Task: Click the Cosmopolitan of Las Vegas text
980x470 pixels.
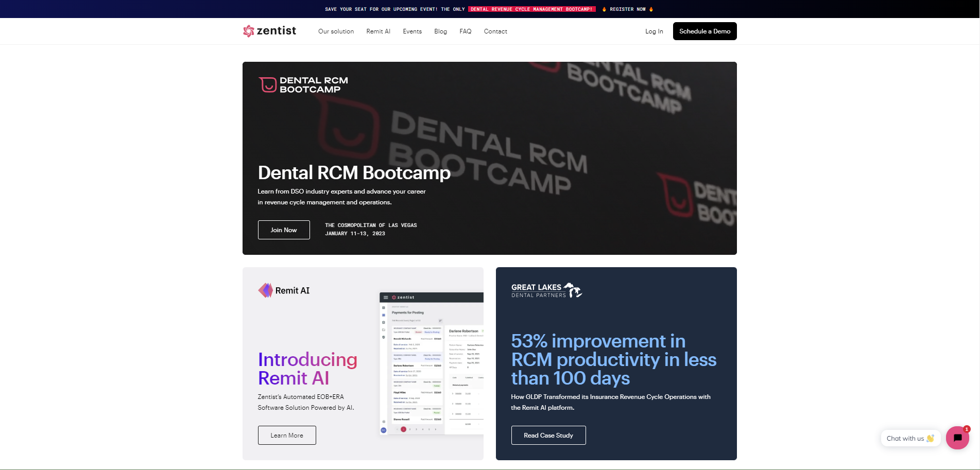Action: pyautogui.click(x=371, y=225)
